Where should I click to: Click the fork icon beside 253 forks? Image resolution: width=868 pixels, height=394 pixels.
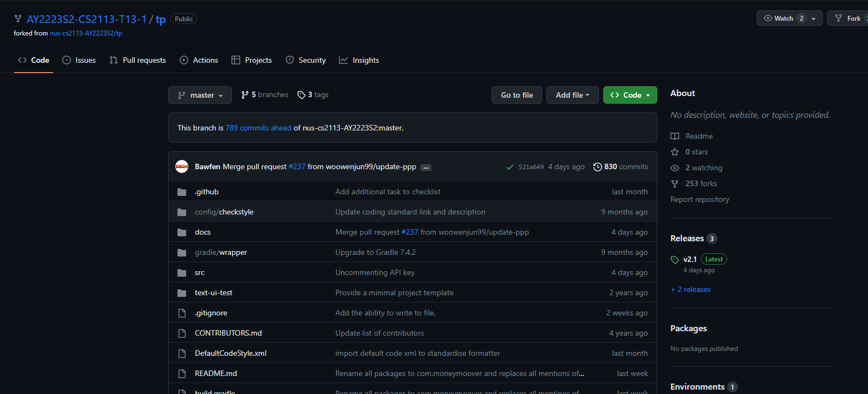pyautogui.click(x=675, y=184)
